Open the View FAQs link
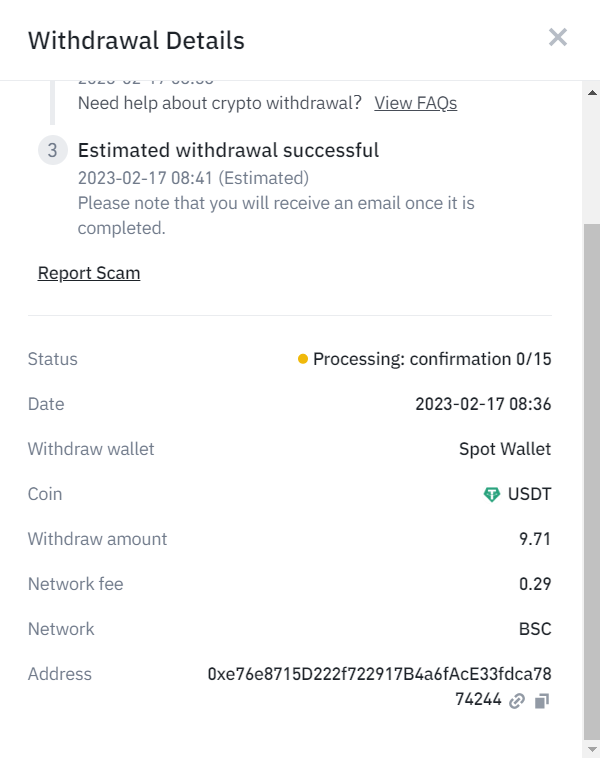Viewport: 600px width, 758px height. point(415,103)
